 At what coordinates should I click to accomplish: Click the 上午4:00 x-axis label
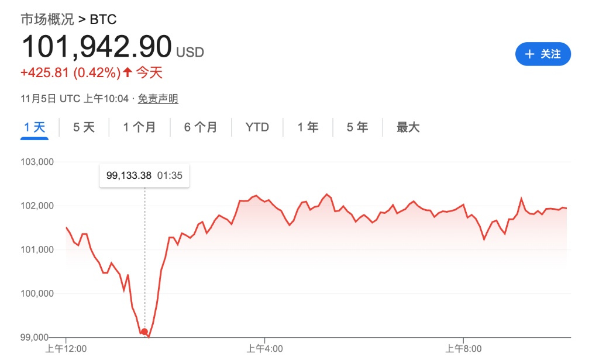(x=265, y=349)
